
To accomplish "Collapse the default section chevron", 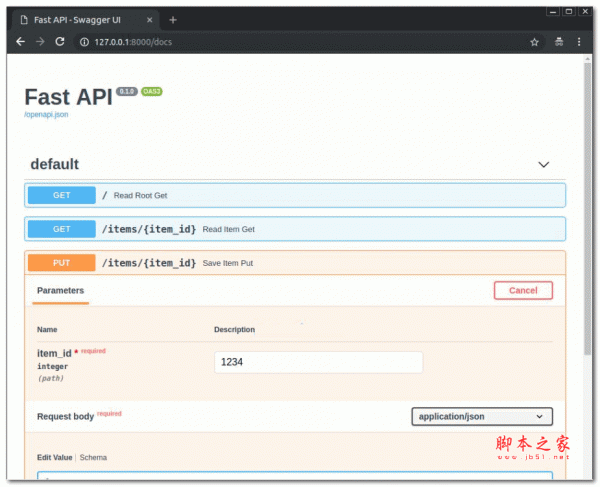I will pyautogui.click(x=543, y=165).
